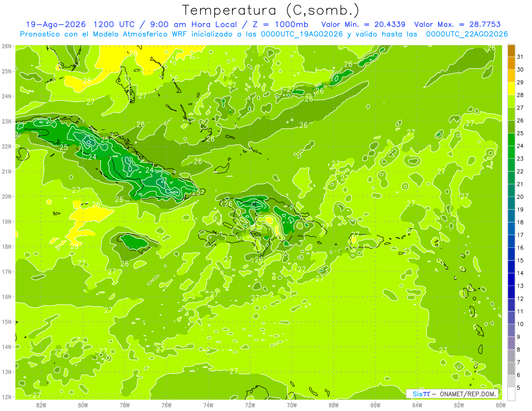
Task: Click the latitude axis label '17N'
Action: (x=6, y=271)
